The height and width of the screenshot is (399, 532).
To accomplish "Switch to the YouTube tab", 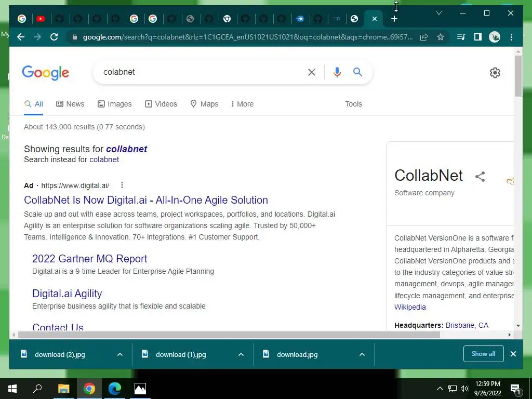I will (41, 19).
